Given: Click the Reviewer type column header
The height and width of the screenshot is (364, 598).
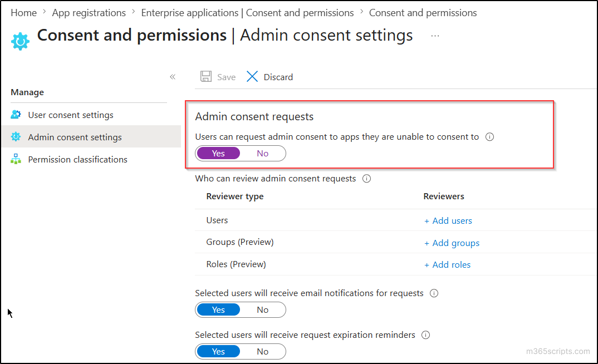Looking at the screenshot, I should click(235, 196).
